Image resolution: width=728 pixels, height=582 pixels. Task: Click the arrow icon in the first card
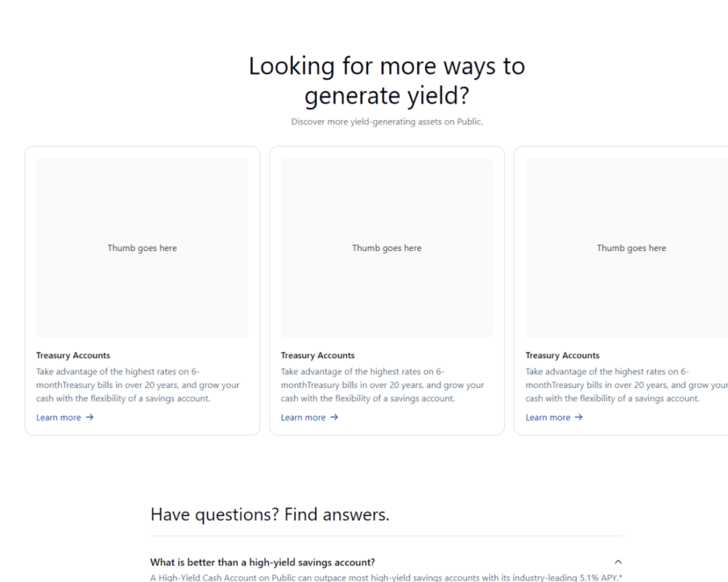[x=90, y=417]
